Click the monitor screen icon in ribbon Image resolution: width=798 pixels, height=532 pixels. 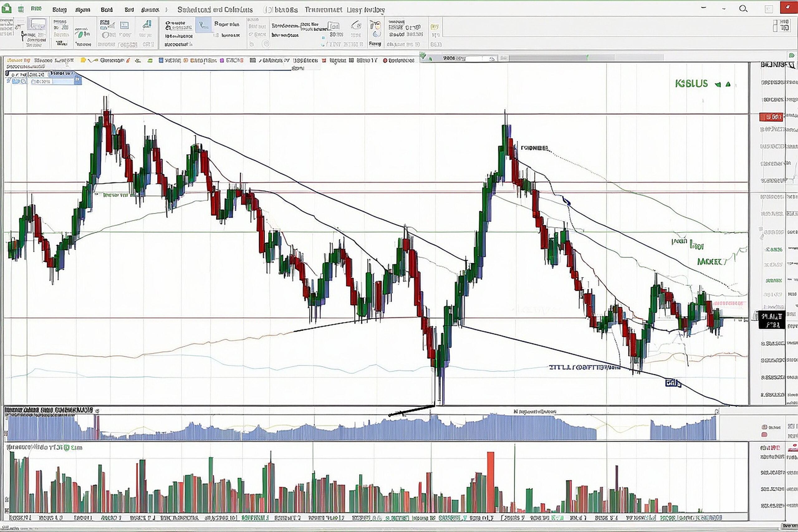coord(124,25)
